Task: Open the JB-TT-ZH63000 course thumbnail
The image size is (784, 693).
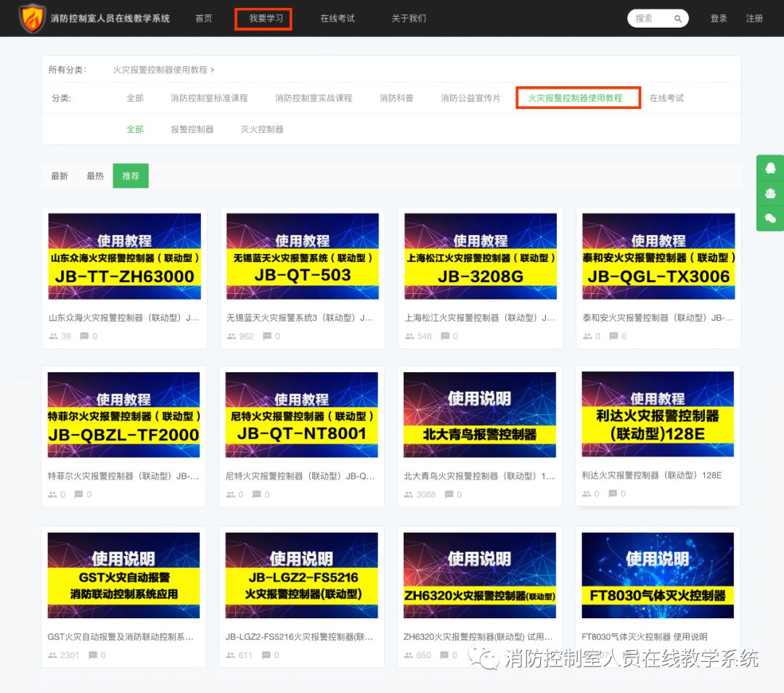Action: (125, 256)
